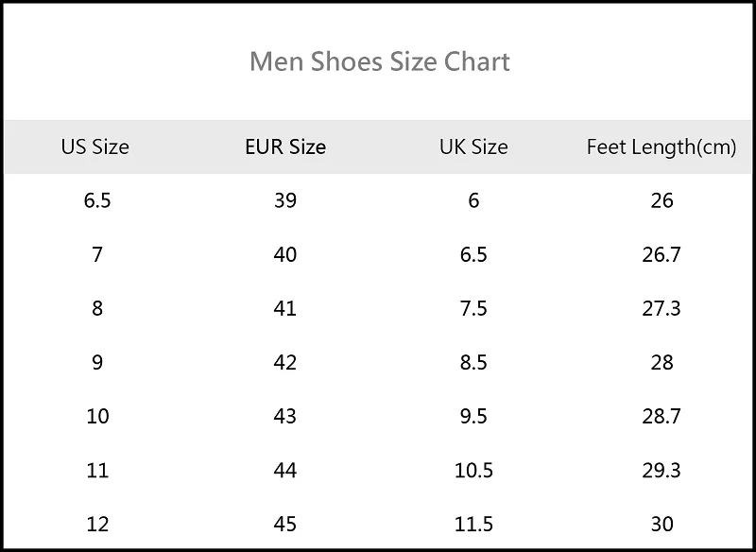Select the EUR Size column header

[285, 147]
